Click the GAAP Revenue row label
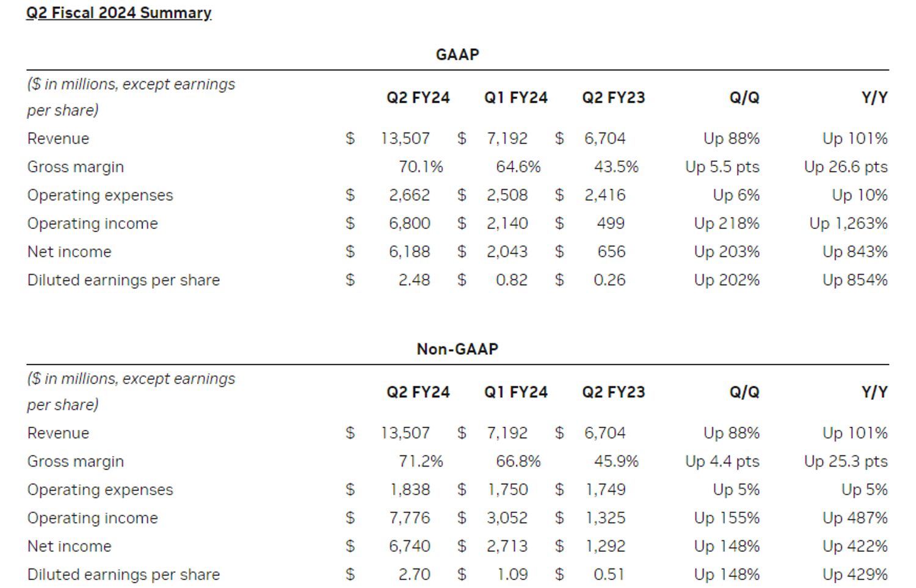The image size is (916, 588). tap(58, 139)
